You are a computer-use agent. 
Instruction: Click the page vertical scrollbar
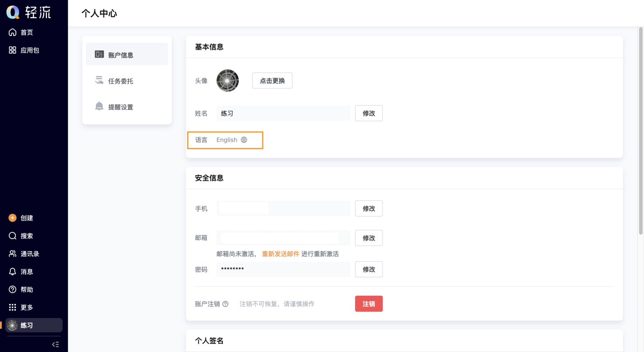coord(641,129)
